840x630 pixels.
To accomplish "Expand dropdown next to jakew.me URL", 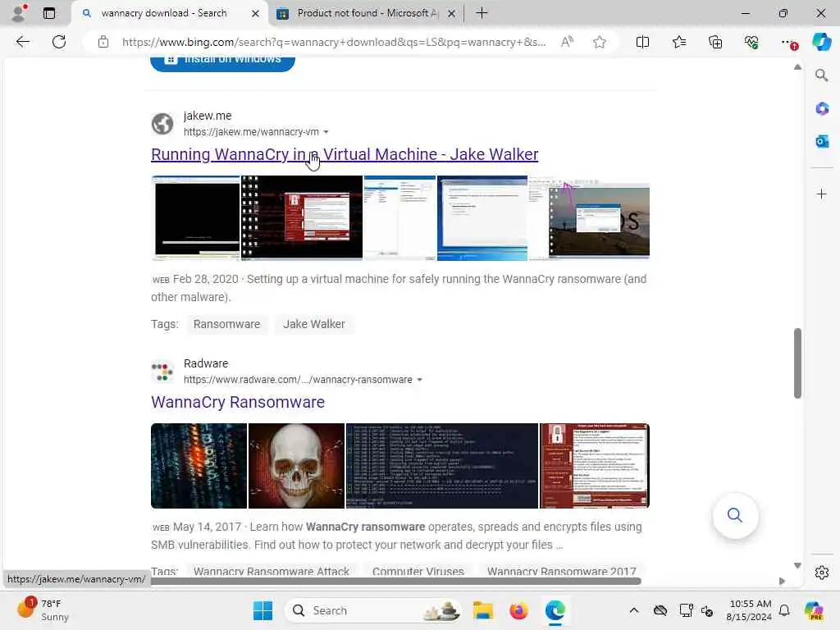I will coord(326,132).
